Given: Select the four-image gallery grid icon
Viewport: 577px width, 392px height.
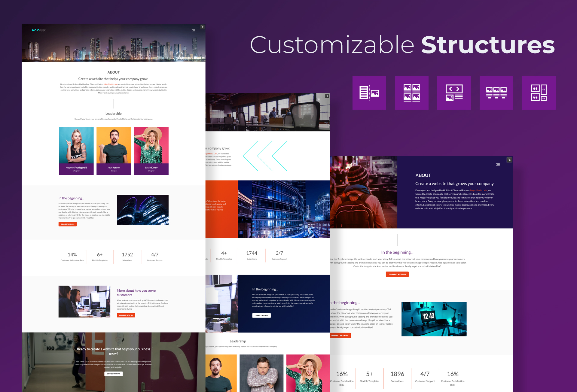Looking at the screenshot, I should [x=411, y=93].
